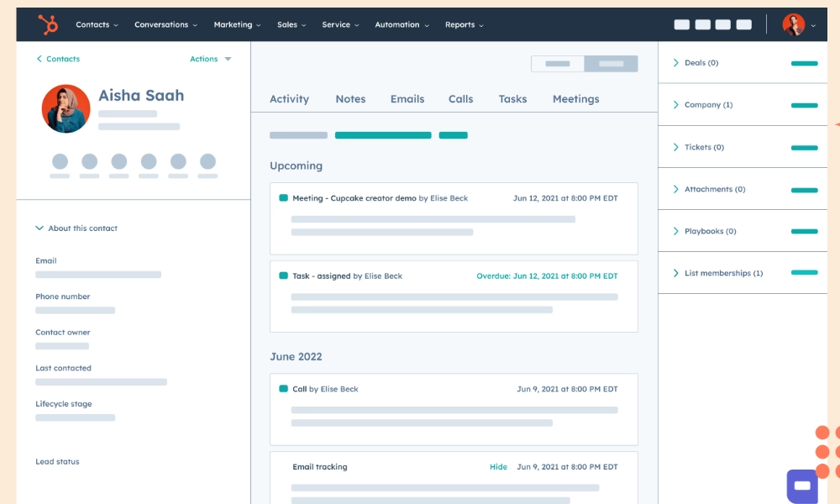Click the Lifecycle stage field value
The height and width of the screenshot is (504, 840).
pos(75,417)
